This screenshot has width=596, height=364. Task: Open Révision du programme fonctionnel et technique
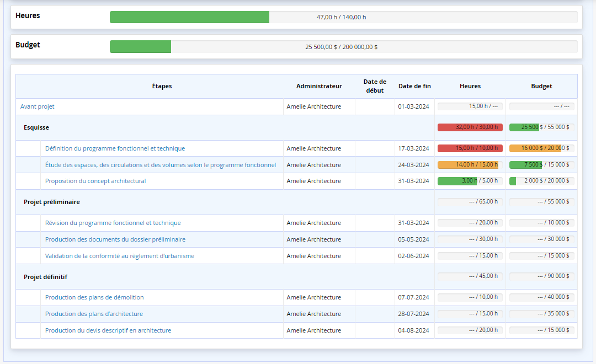(x=113, y=223)
